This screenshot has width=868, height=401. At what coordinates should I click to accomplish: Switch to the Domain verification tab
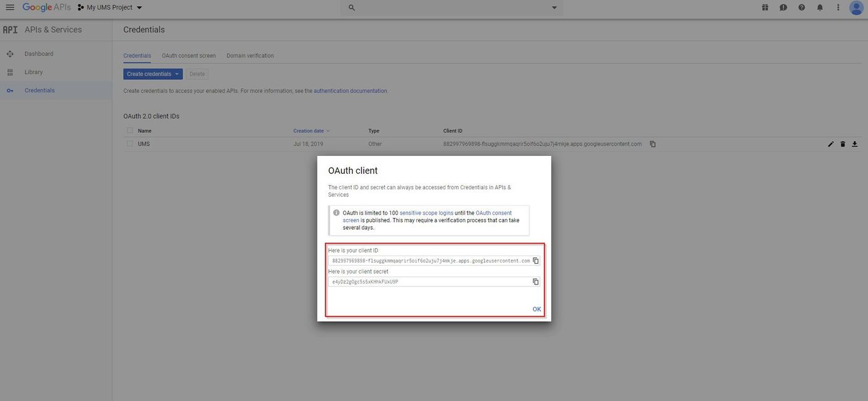click(250, 56)
